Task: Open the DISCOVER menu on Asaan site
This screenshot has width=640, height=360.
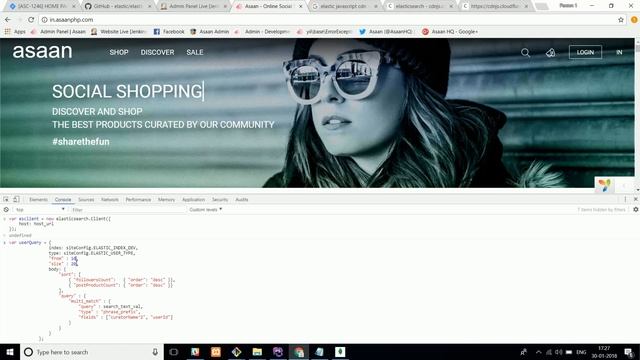Action: tap(158, 52)
